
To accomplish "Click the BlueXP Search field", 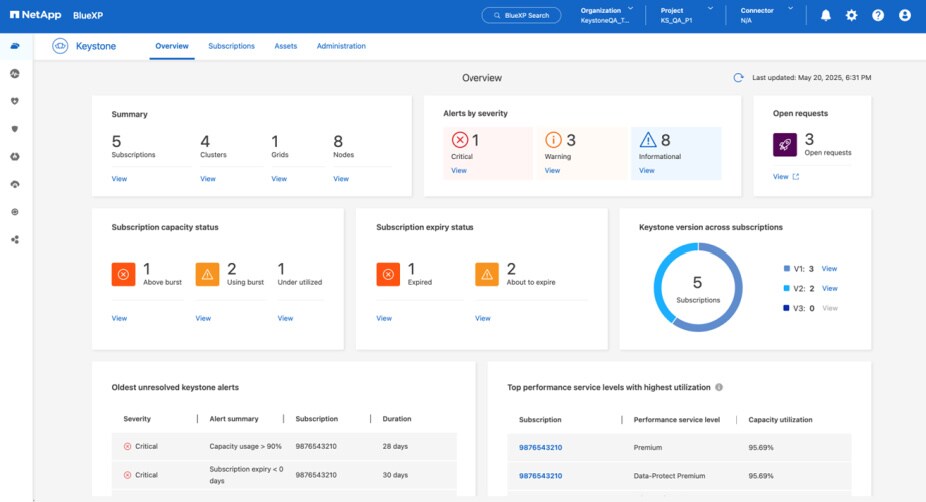I will (x=521, y=16).
